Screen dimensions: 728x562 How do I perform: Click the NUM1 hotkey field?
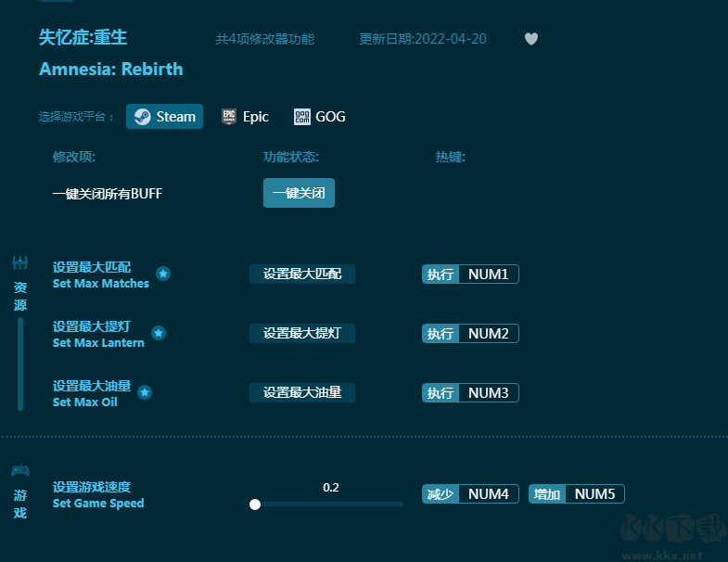(x=488, y=275)
